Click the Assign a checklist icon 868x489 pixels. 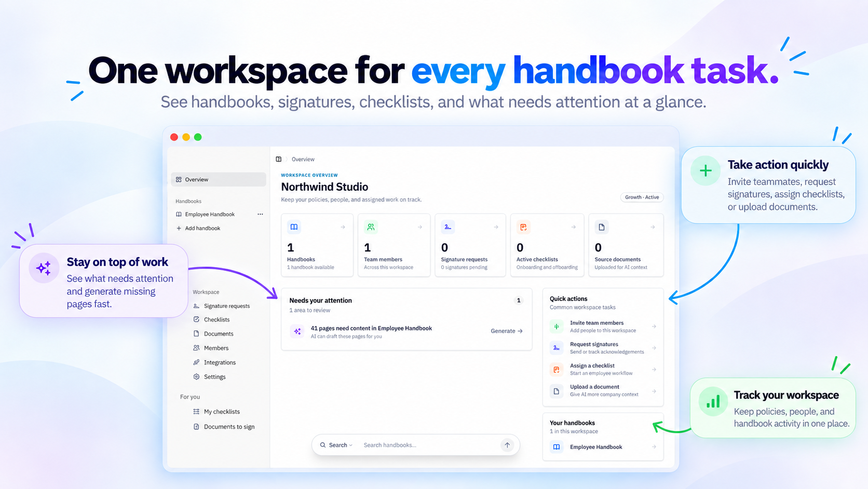[557, 369]
